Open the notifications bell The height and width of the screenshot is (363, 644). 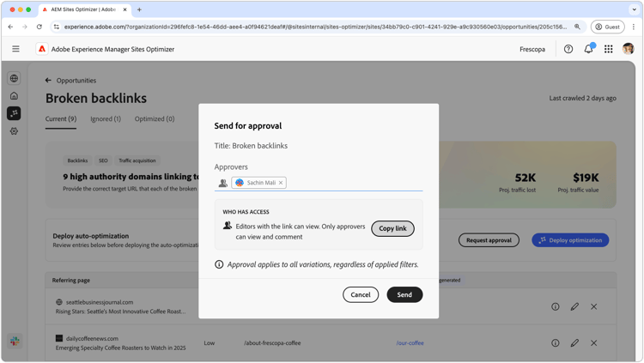click(588, 49)
